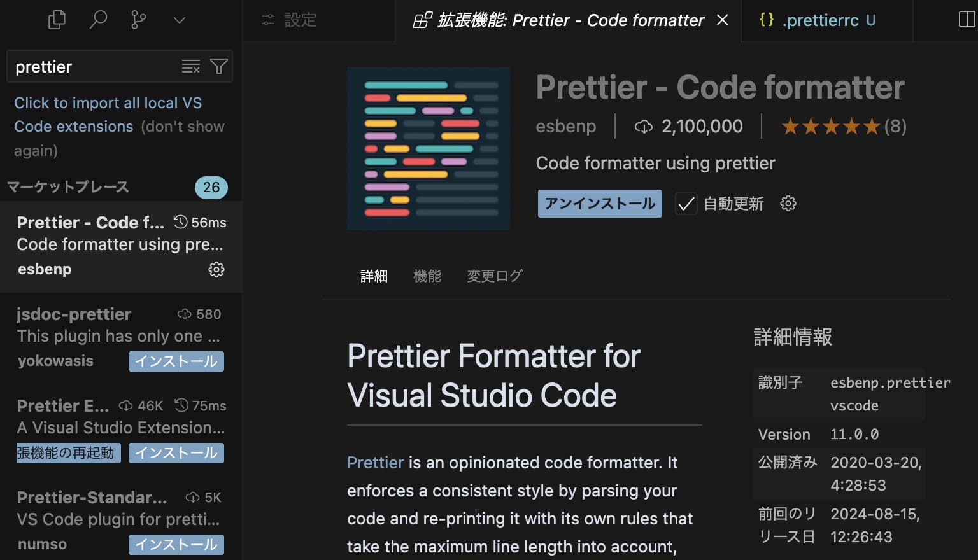The height and width of the screenshot is (560, 978).
Task: Open the 機能 features tab
Action: tap(427, 276)
